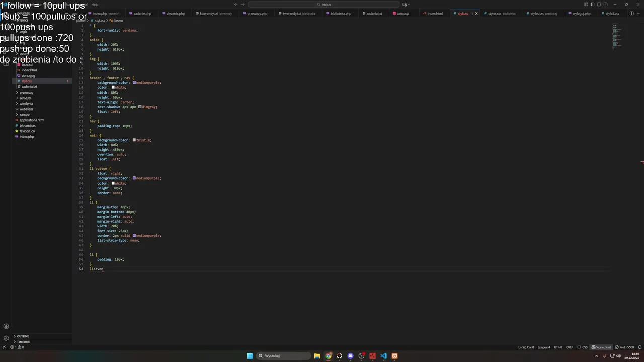Open the Accounts icon in activity bar
The width and height of the screenshot is (644, 362).
point(6,326)
